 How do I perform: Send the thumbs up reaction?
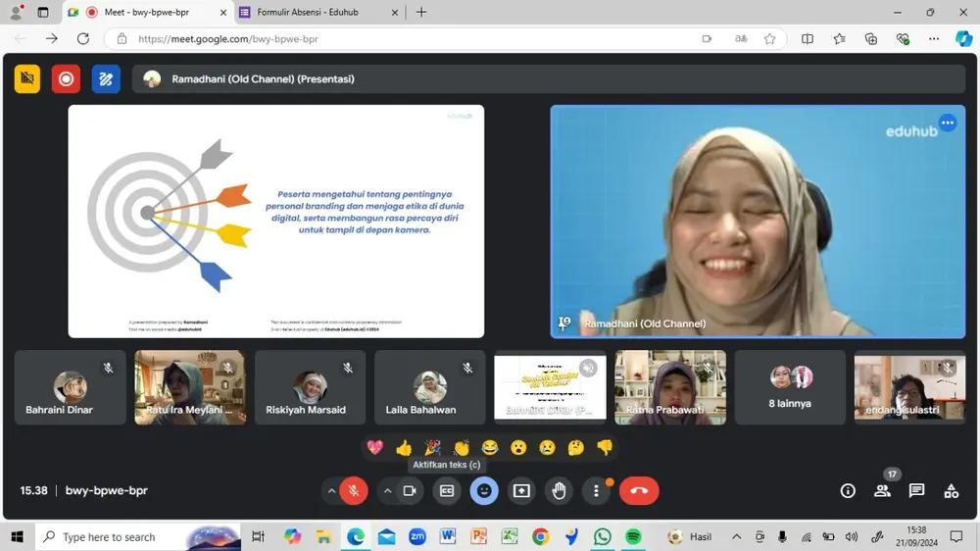coord(404,447)
